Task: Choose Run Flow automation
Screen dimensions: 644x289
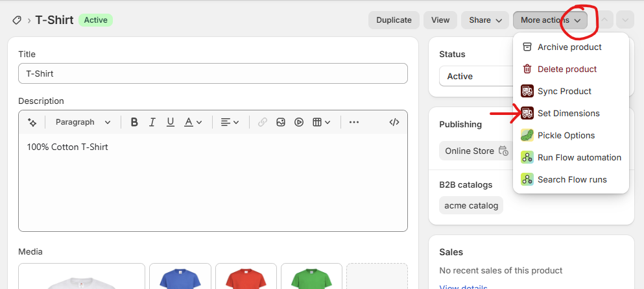Action: click(x=571, y=157)
